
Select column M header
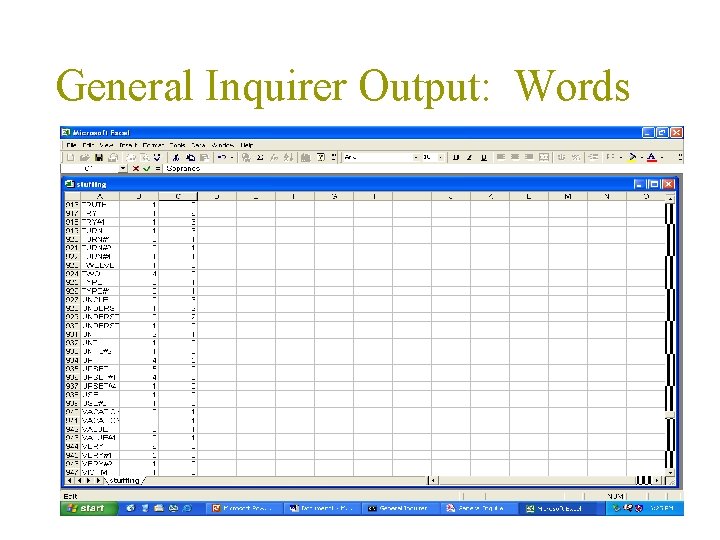[568, 197]
